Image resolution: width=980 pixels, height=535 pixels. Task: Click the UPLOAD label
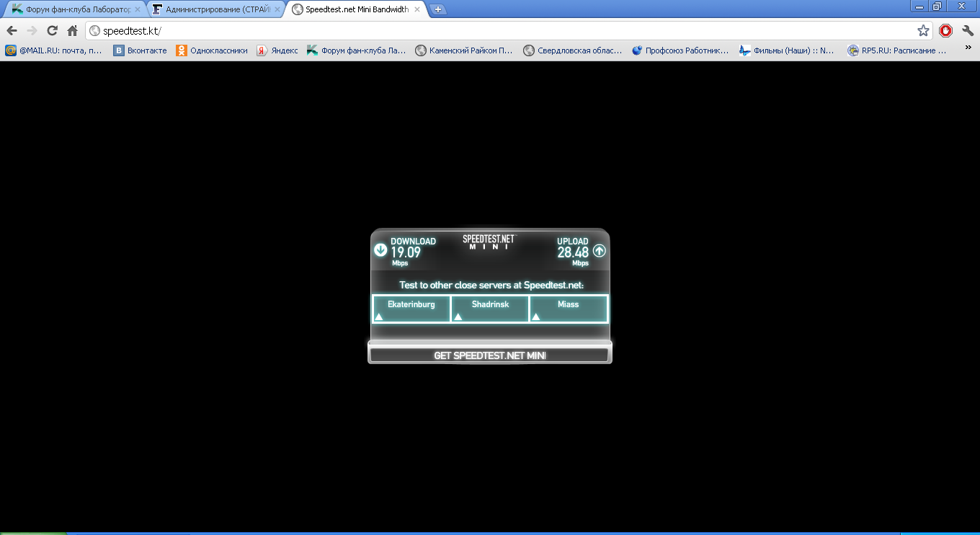tap(573, 242)
